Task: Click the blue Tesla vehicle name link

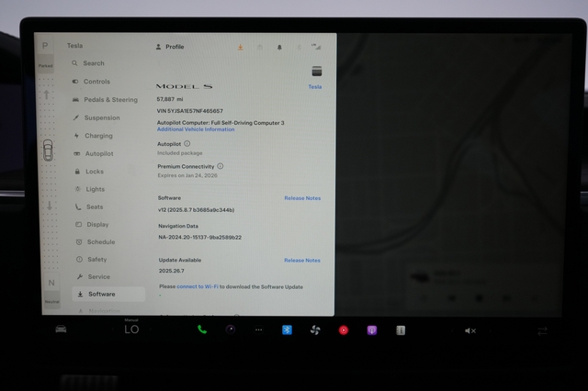Action: [x=315, y=87]
